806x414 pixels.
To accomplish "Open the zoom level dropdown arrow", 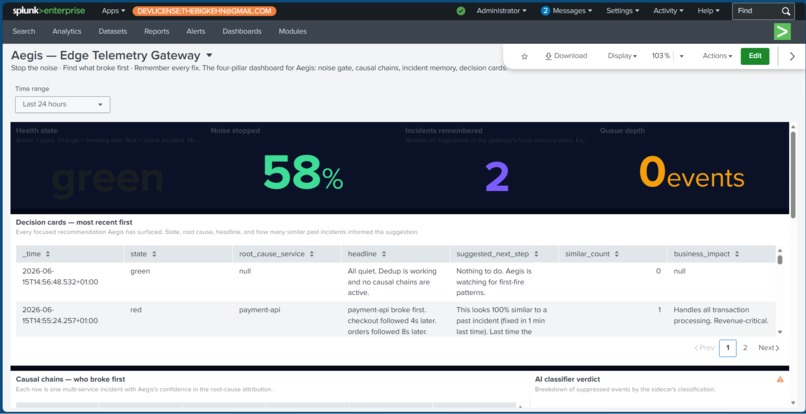I will click(x=682, y=56).
